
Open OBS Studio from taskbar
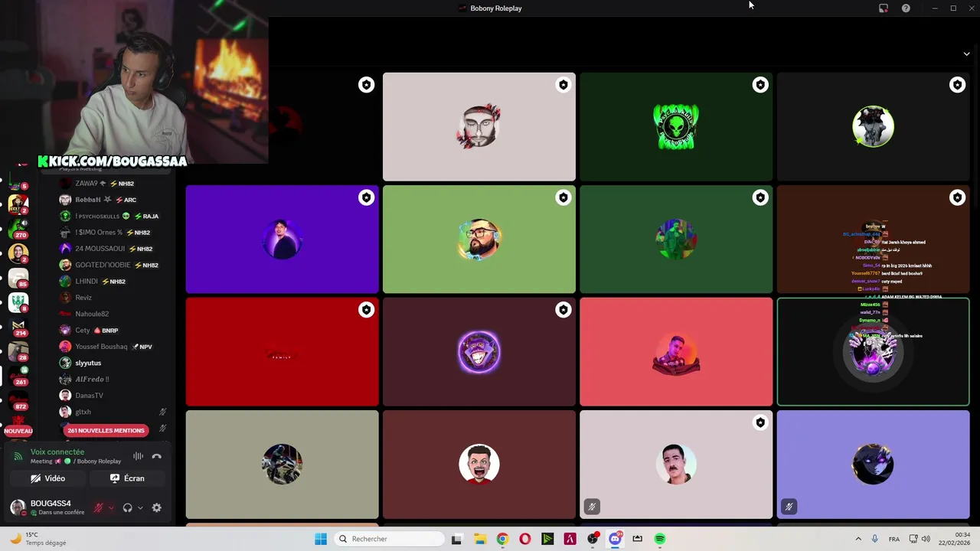coord(593,539)
